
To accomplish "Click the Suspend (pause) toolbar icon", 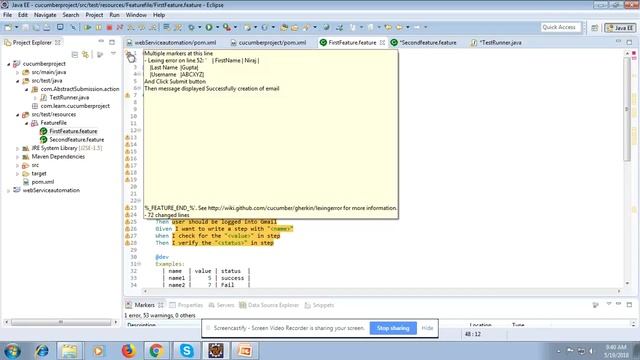I will pyautogui.click(x=99, y=27).
